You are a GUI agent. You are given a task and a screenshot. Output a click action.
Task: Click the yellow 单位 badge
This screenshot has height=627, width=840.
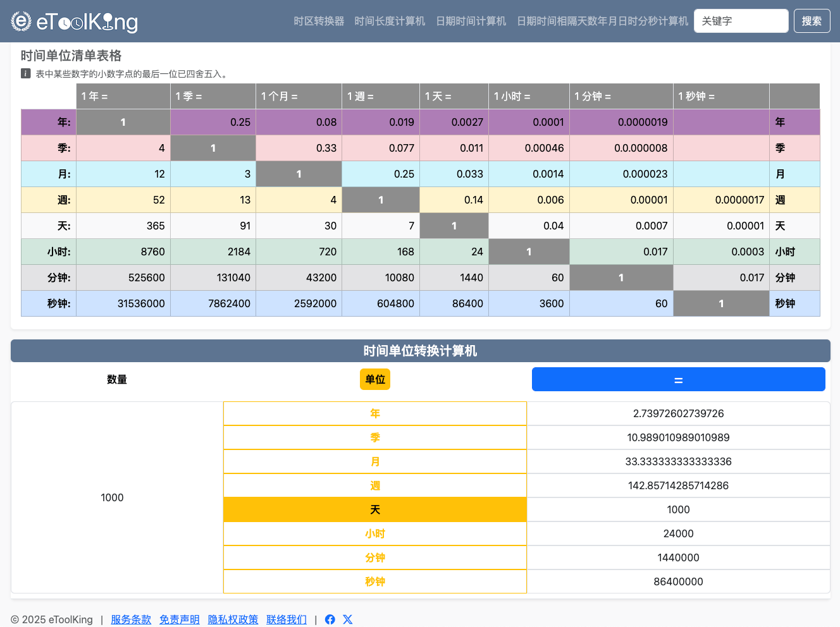[375, 379]
